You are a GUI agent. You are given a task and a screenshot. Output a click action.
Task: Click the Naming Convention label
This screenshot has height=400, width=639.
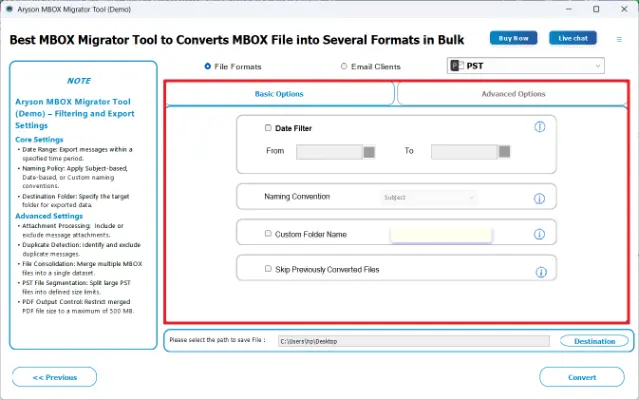[297, 196]
